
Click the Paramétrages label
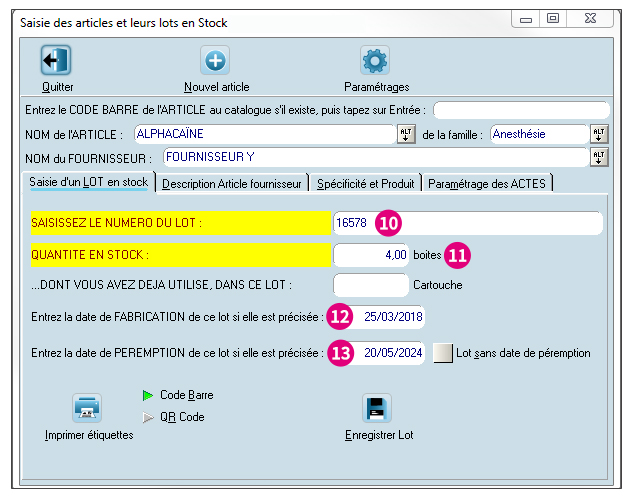376,87
